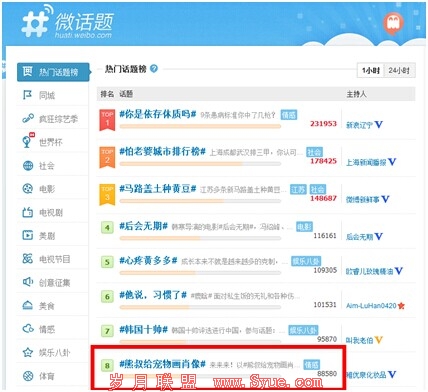Switch to the 24小时 ranking view
This screenshot has width=428, height=392.
(399, 71)
